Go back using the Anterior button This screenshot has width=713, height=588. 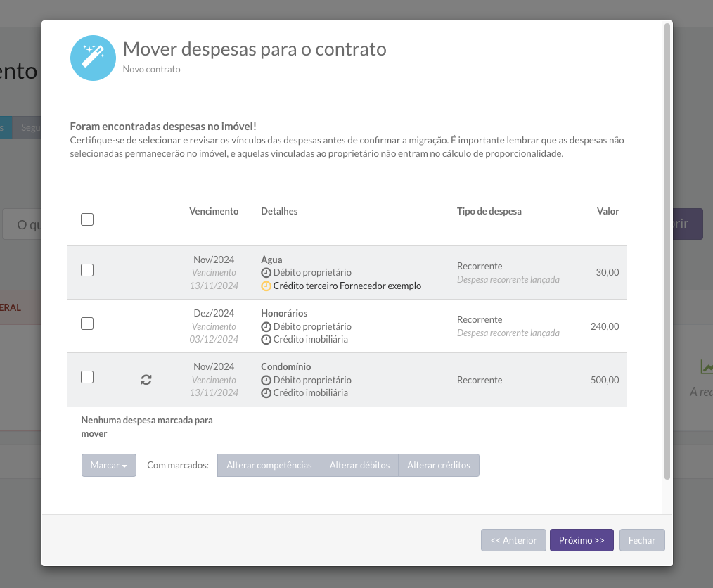click(x=513, y=540)
